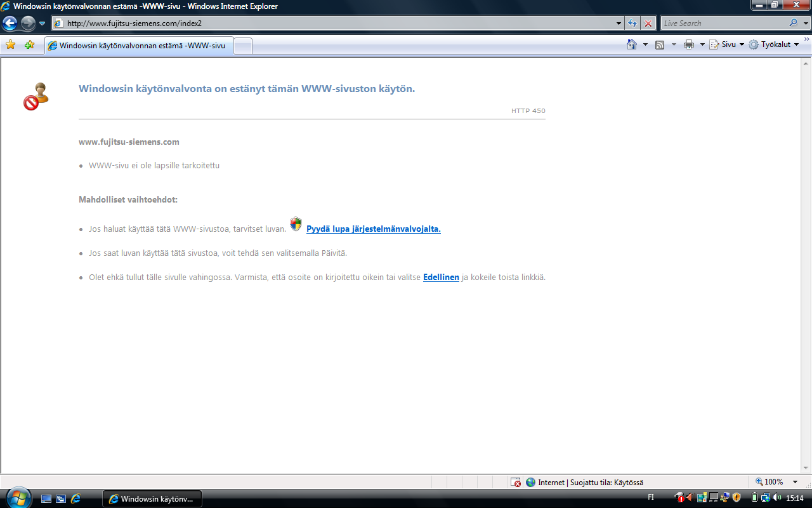Screen dimensions: 812x508
Task: Click the Internet zone globe in status bar
Action: (x=530, y=482)
